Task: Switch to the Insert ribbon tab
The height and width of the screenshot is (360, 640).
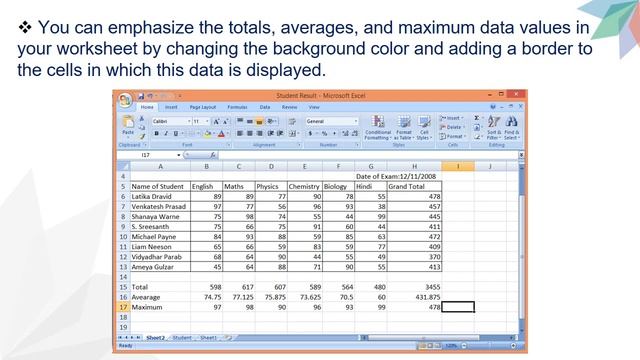Action: [x=171, y=107]
